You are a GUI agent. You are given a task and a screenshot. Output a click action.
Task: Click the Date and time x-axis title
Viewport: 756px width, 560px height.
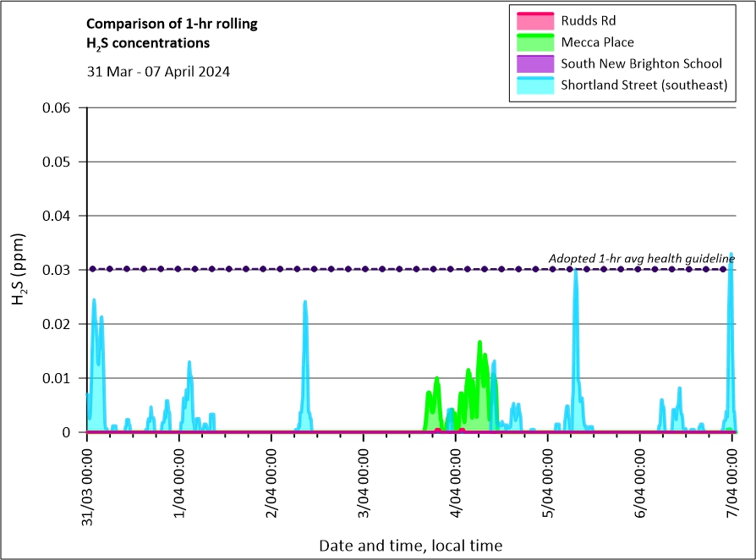pos(410,546)
